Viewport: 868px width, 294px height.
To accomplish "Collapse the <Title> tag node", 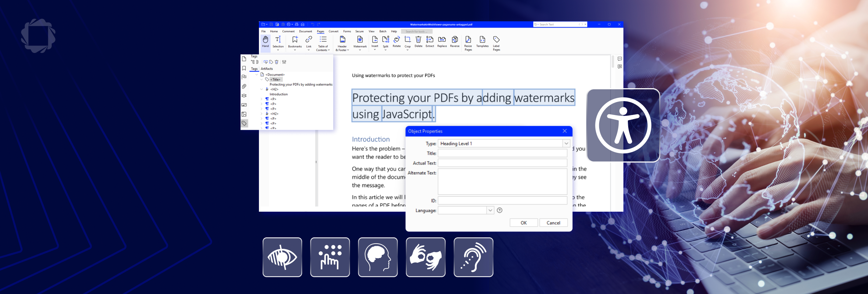I will pos(262,79).
